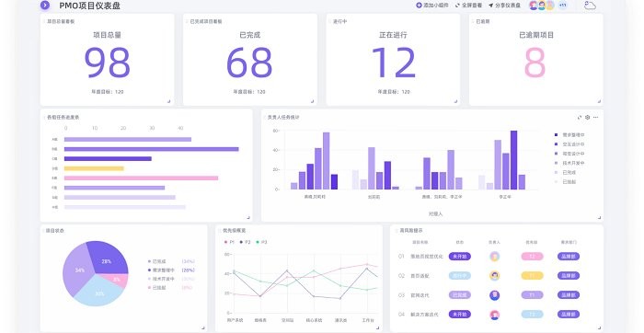Open the first member avatar in the header
Viewport: 644px width, 333px height.
click(534, 6)
